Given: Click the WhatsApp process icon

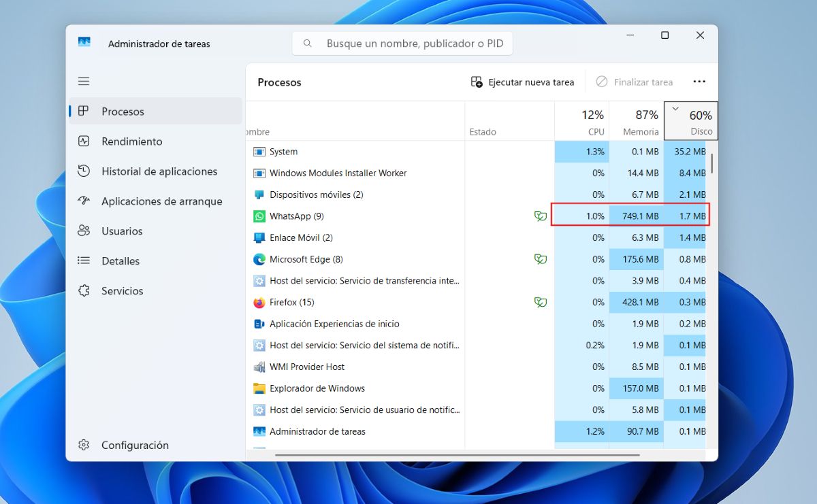Looking at the screenshot, I should pos(259,216).
